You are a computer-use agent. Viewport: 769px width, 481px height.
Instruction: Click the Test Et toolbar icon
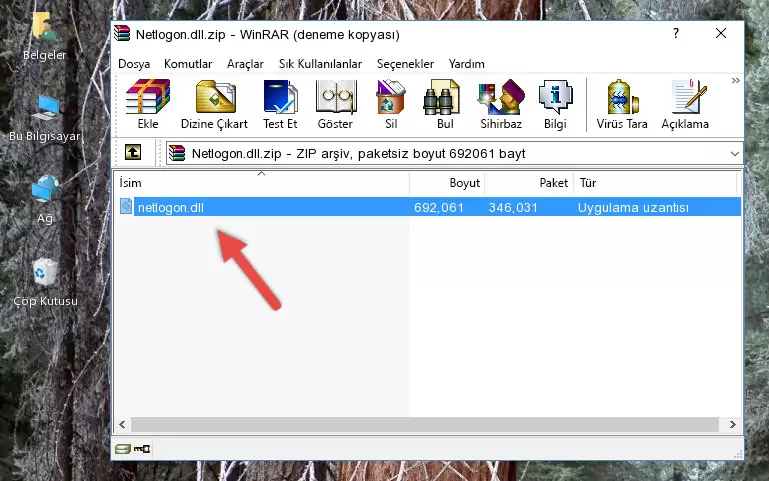coord(280,97)
